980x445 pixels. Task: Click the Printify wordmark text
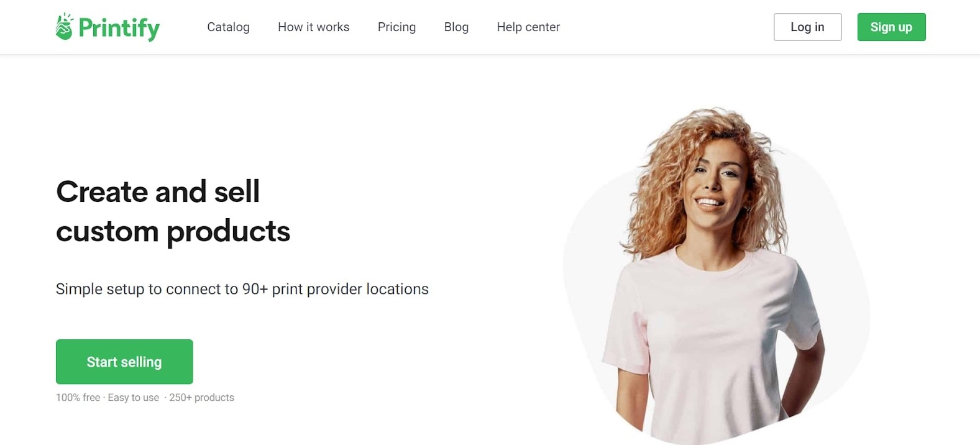point(119,28)
